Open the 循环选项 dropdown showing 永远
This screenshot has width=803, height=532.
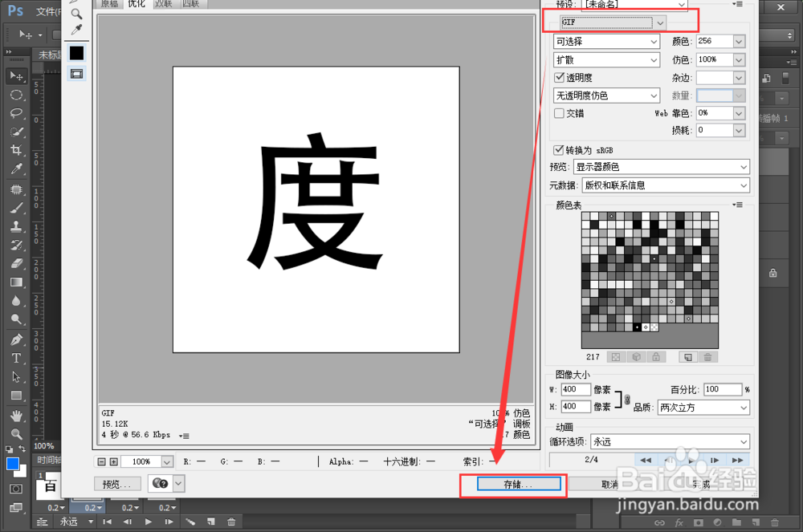tap(671, 441)
